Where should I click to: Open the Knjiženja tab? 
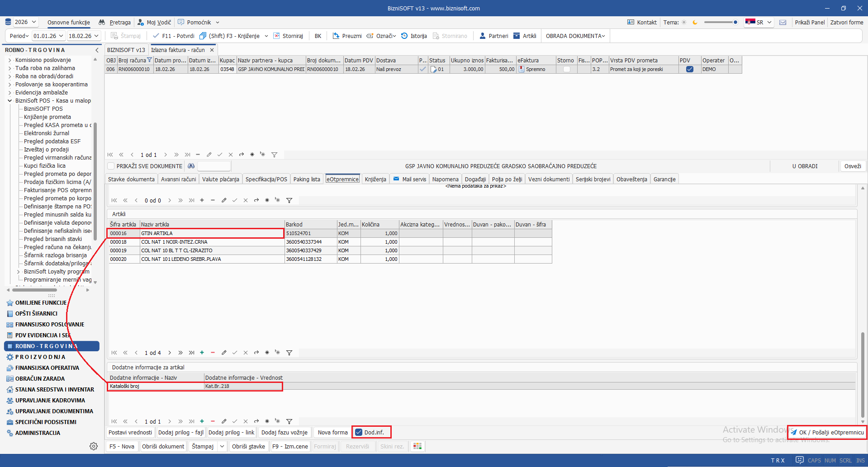375,179
